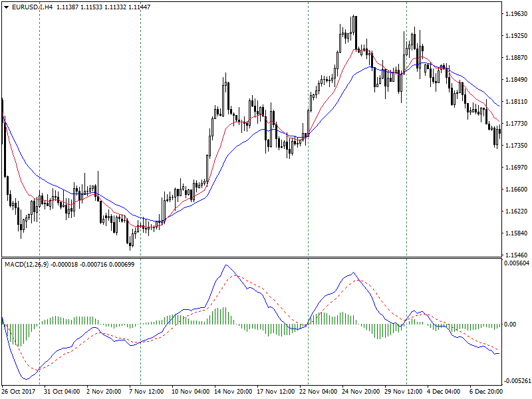
Task: Select the 29 Nov 12:00 time label
Action: coord(404,391)
